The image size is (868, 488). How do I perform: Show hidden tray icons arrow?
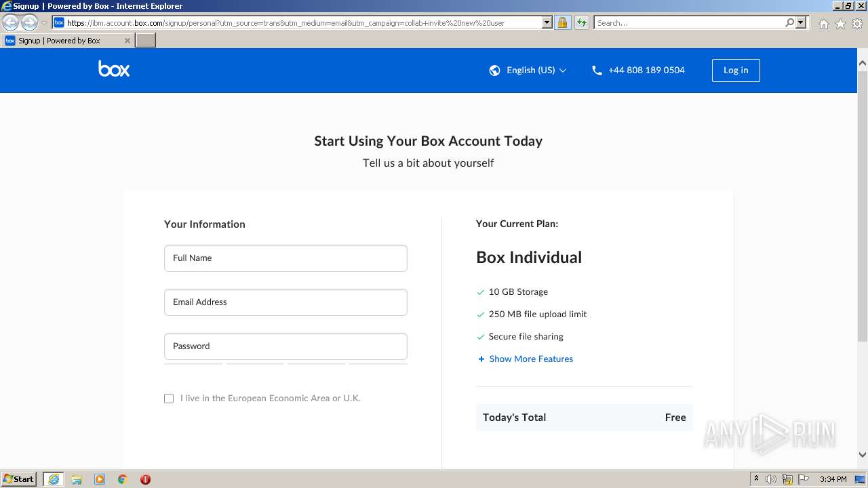coord(757,479)
